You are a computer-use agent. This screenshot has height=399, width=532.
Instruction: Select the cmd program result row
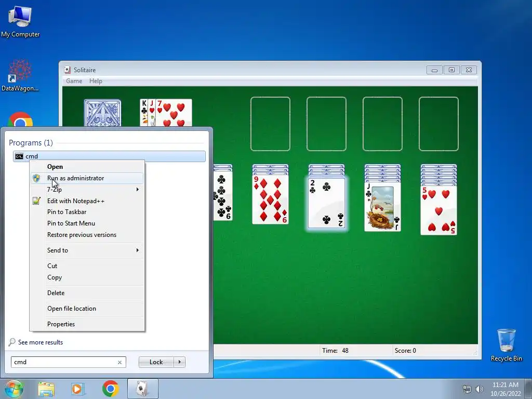[109, 156]
